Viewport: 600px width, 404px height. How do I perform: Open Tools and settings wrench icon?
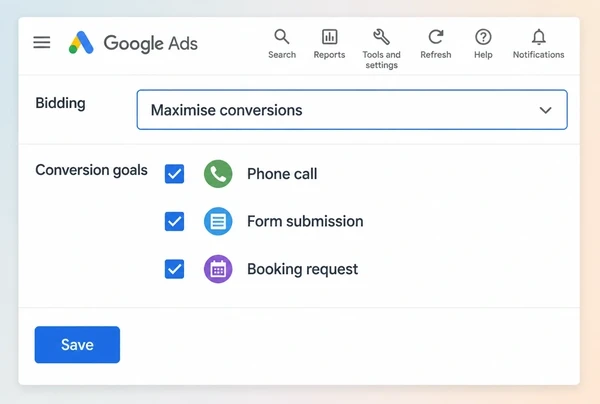[382, 37]
